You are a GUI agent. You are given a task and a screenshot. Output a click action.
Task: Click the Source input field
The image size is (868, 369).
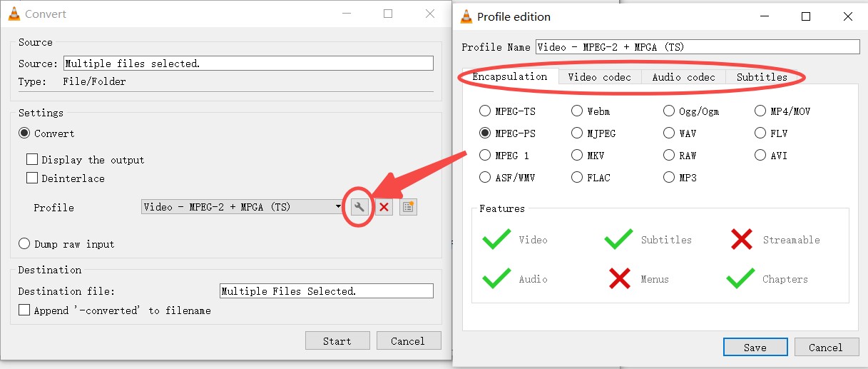[x=248, y=64]
